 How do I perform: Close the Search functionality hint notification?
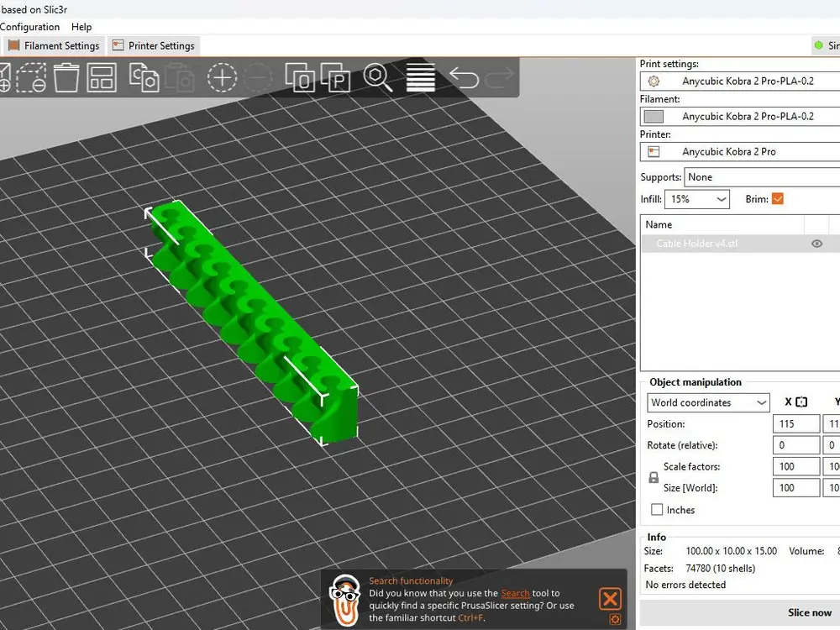(x=610, y=599)
